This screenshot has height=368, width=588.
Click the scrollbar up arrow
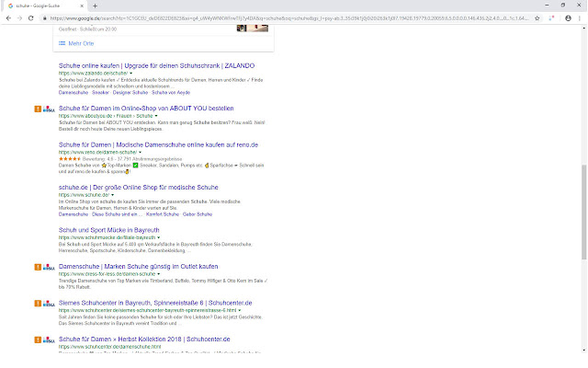pos(584,28)
